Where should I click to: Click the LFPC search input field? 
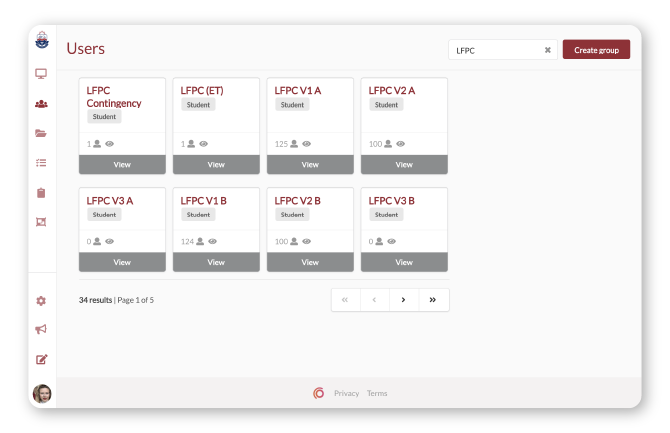(x=495, y=50)
